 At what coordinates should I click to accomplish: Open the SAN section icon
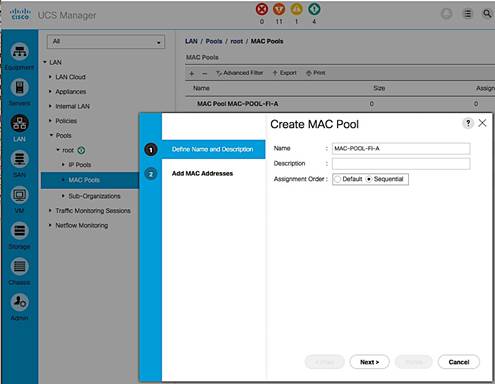[x=20, y=159]
